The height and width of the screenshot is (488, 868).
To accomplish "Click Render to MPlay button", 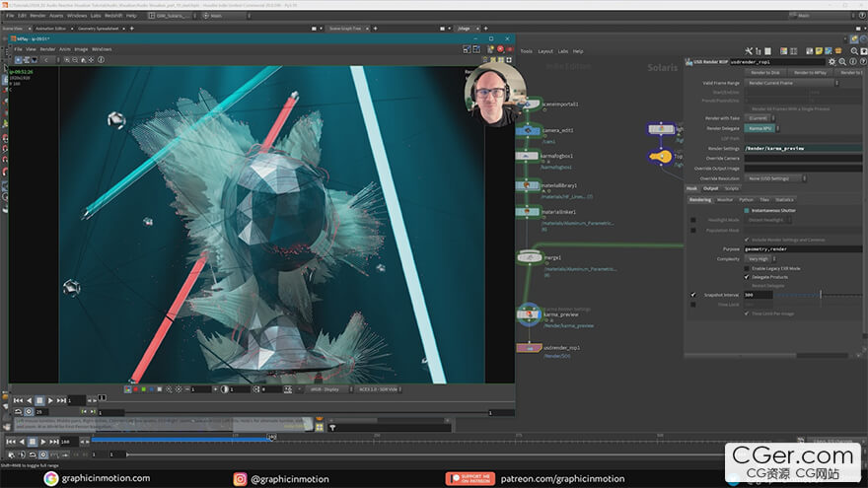I will click(x=810, y=73).
